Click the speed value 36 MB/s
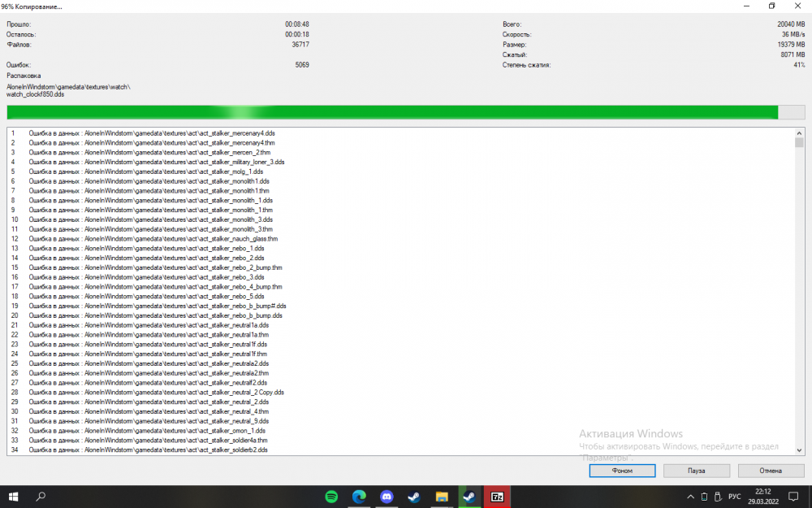 coord(793,34)
